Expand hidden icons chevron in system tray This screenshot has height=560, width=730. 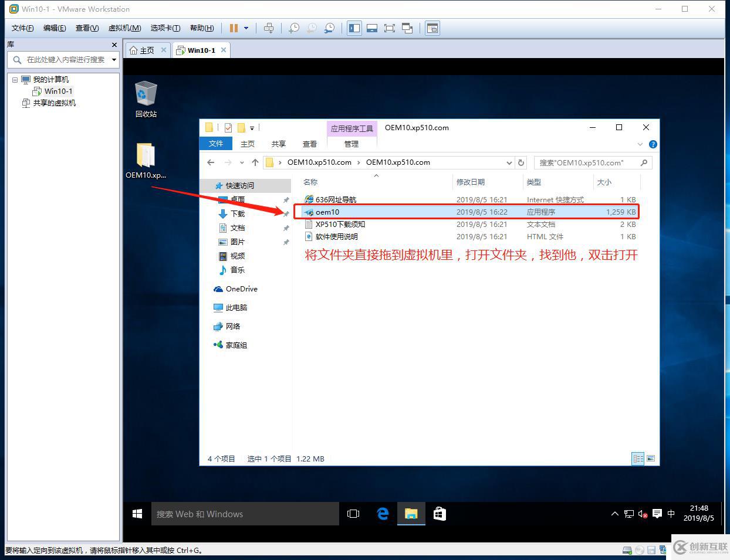614,514
